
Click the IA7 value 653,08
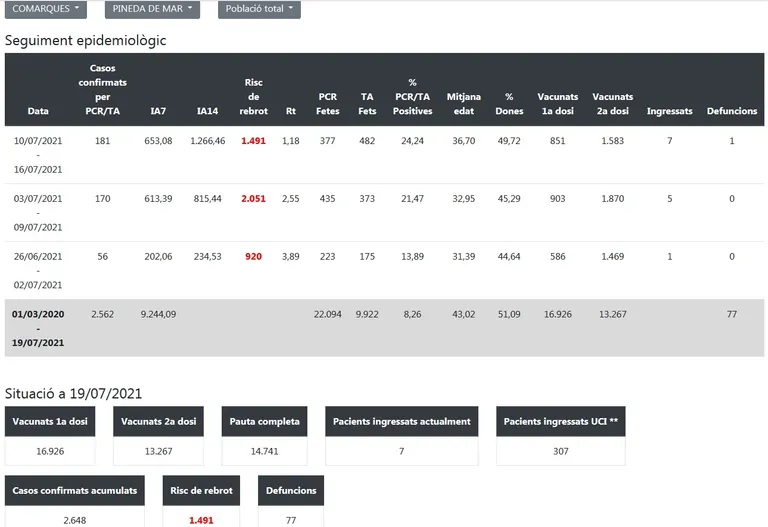click(x=158, y=141)
